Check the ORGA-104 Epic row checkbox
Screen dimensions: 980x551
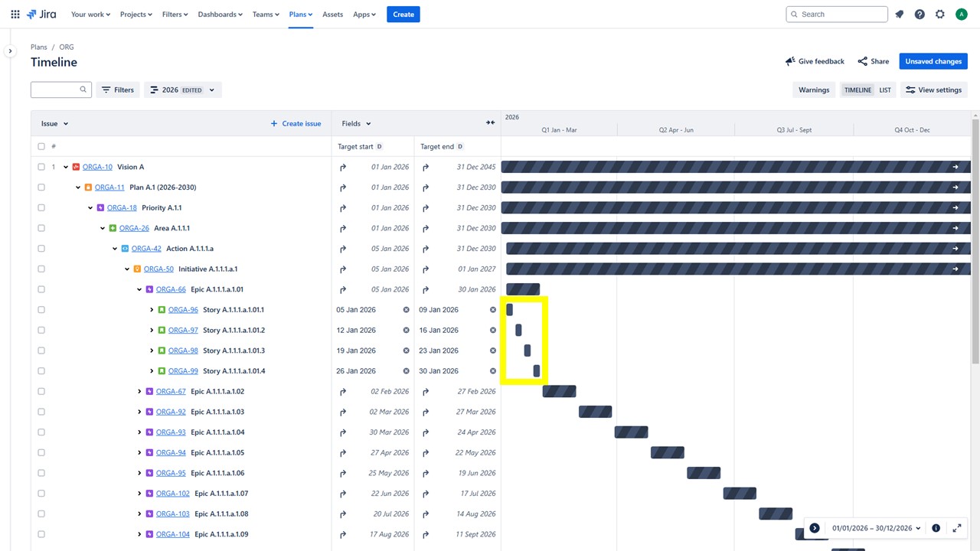point(41,534)
